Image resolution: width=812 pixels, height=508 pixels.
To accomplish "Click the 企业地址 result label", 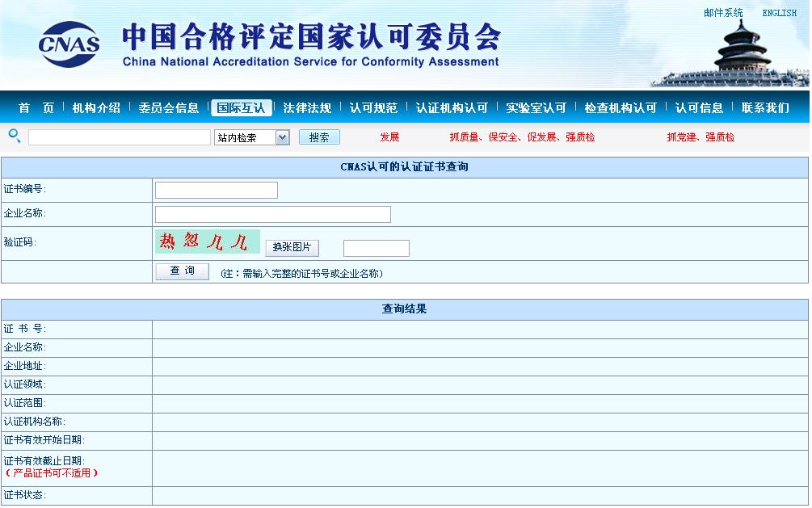I will pos(24,366).
